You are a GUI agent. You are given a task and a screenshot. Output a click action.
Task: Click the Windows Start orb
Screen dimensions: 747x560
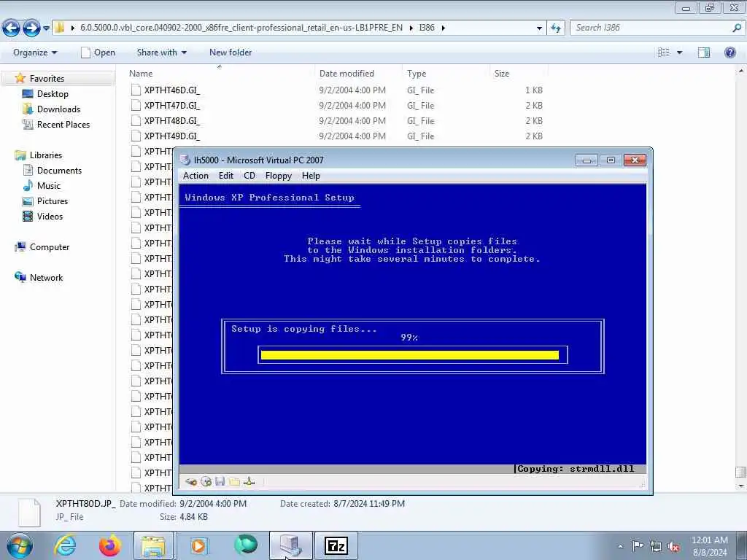pyautogui.click(x=20, y=545)
